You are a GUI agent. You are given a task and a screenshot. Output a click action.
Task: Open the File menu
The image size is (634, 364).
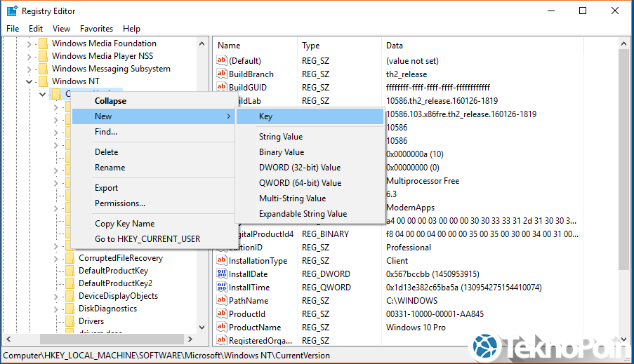click(13, 29)
